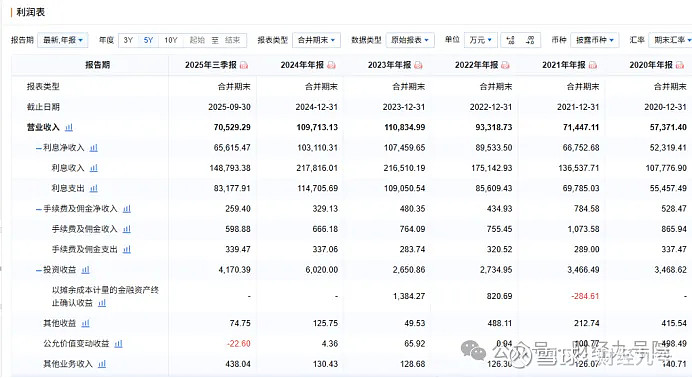Select the 截止日期 row label
The width and height of the screenshot is (692, 378).
point(43,107)
